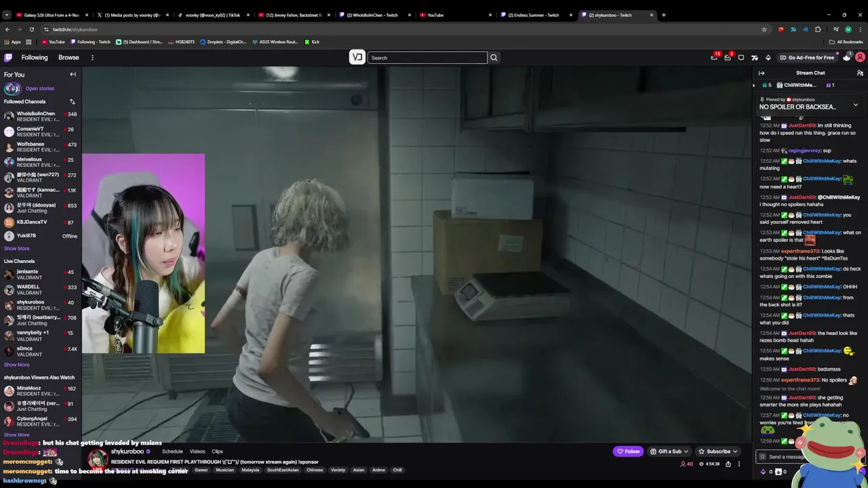This screenshot has height=488, width=868.
Task: Open the more options dots beside Browse
Action: 92,58
